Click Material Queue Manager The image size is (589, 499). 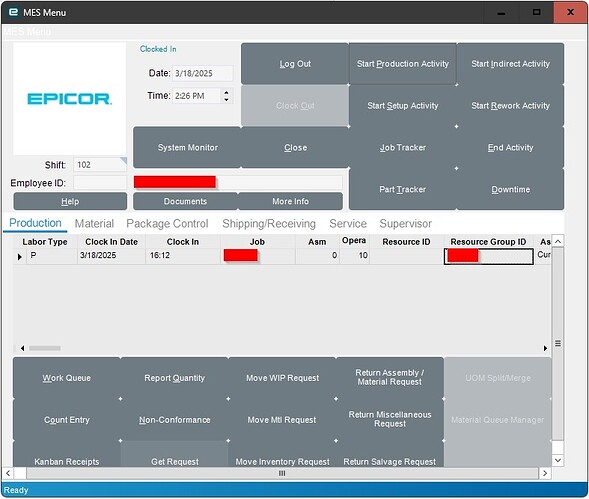coord(498,420)
